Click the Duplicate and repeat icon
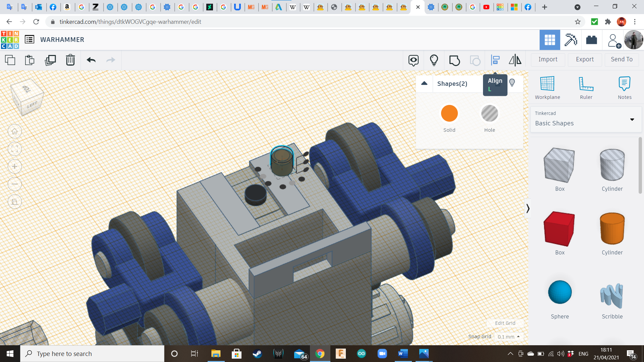The width and height of the screenshot is (644, 362). pyautogui.click(x=50, y=60)
